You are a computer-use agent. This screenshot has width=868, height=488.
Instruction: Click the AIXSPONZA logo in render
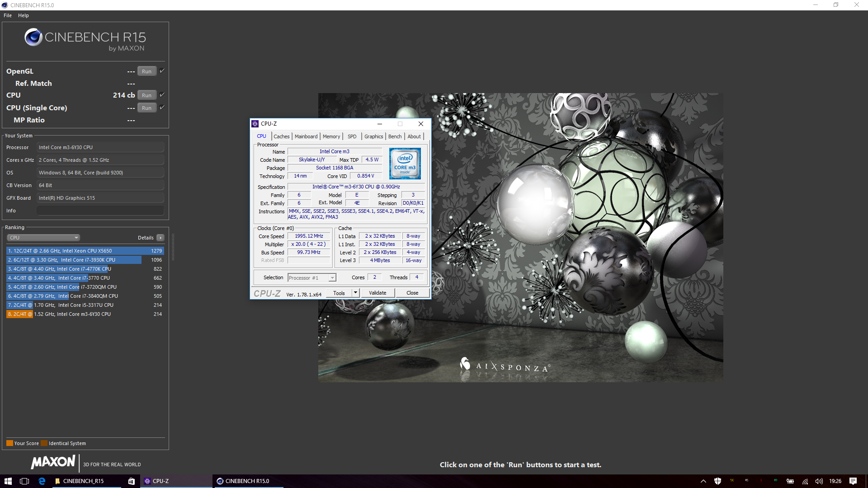click(x=505, y=365)
